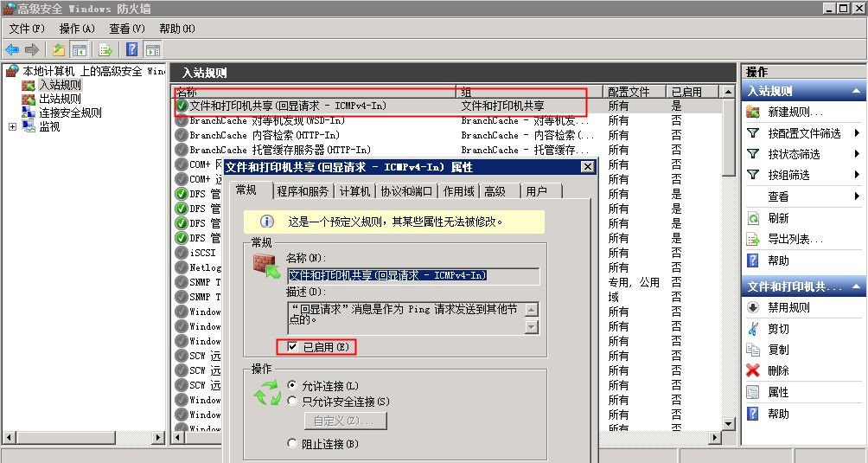Sort the rules by the 已启用 column header

(x=692, y=92)
